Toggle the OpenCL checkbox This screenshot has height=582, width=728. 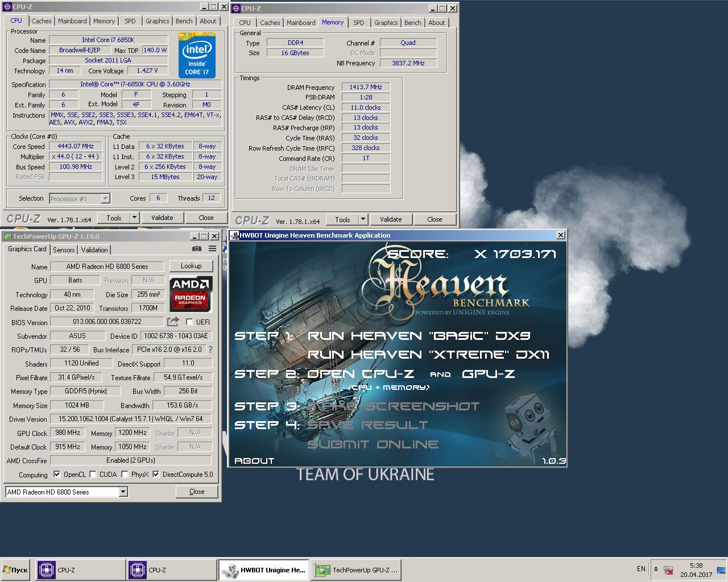click(57, 474)
